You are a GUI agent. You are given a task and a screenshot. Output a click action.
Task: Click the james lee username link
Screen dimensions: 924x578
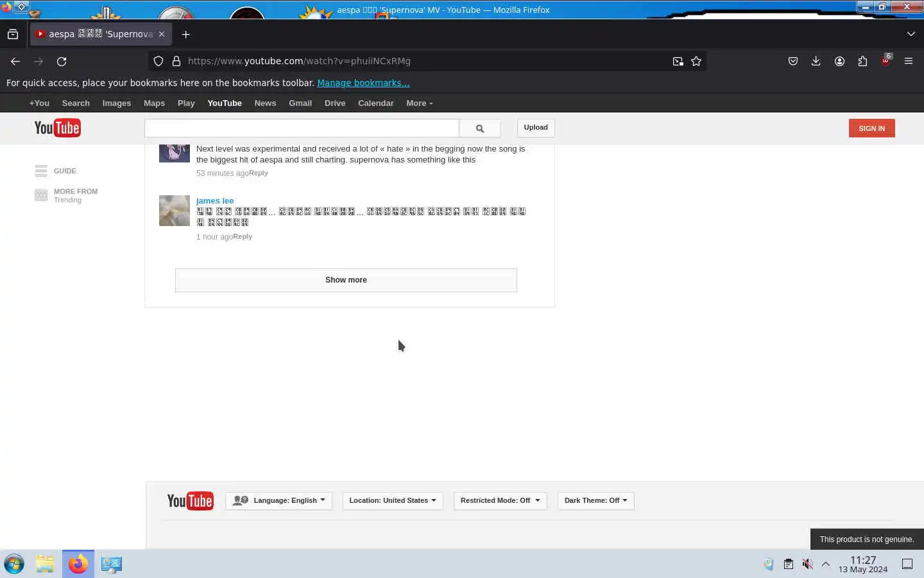pos(215,201)
